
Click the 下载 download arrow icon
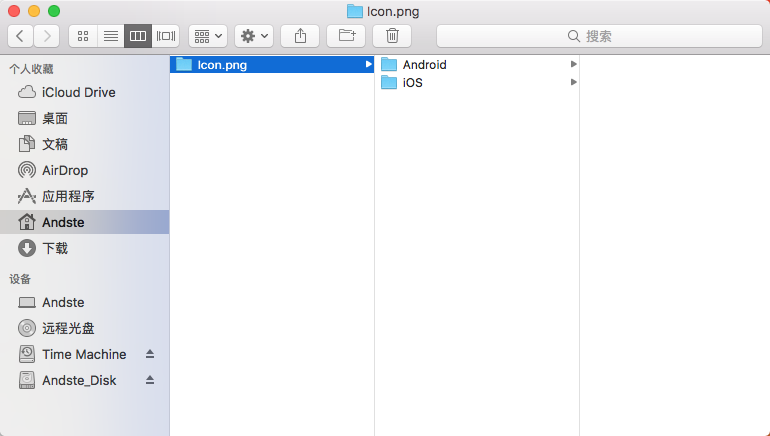click(27, 248)
